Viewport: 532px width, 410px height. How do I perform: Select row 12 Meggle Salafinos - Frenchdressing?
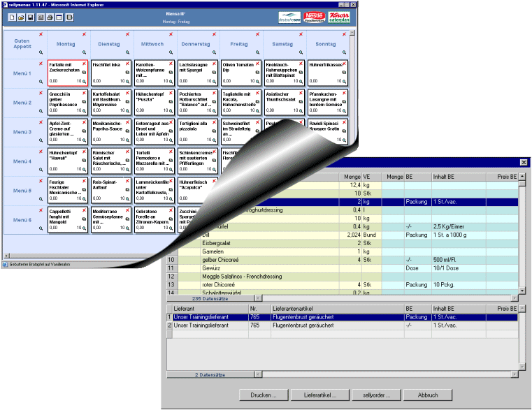point(343,277)
